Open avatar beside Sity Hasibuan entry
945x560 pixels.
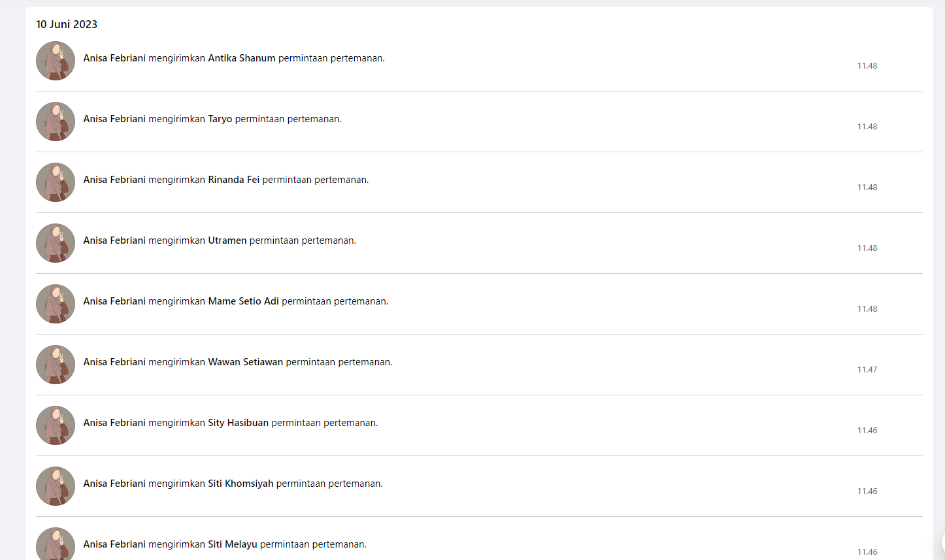[56, 425]
